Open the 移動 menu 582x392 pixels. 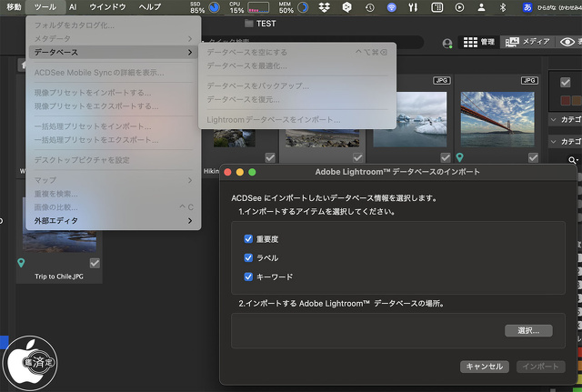pos(14,7)
